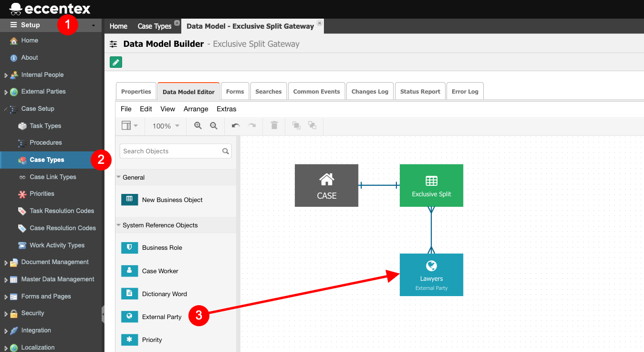Click the redo arrow icon
This screenshot has height=352, width=644.
pyautogui.click(x=252, y=126)
